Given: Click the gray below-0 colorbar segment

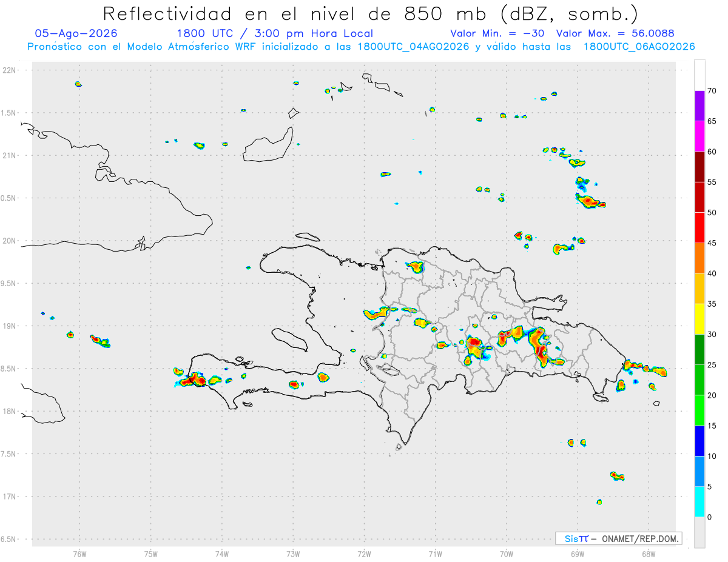Looking at the screenshot, I should [700, 532].
